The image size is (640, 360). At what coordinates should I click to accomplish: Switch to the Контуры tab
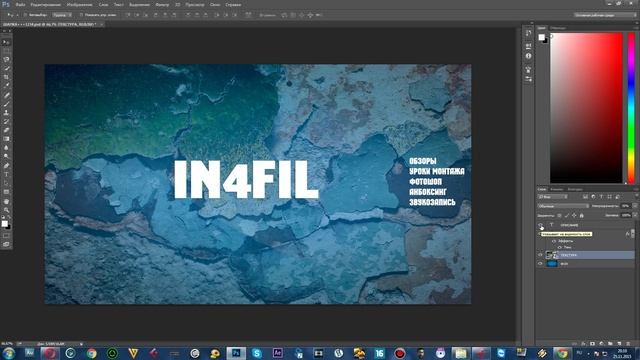[x=575, y=189]
